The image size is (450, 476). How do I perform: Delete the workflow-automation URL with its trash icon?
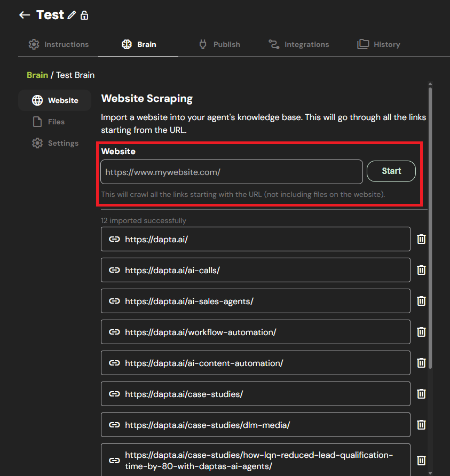pos(421,332)
